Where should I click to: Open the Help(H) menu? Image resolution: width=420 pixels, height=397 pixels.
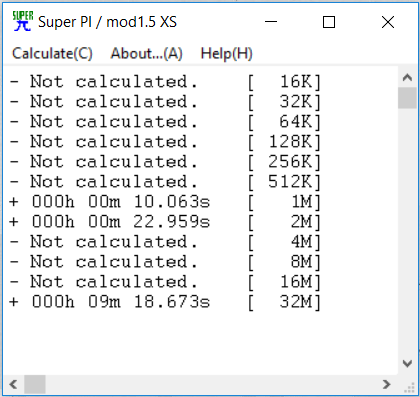(227, 53)
